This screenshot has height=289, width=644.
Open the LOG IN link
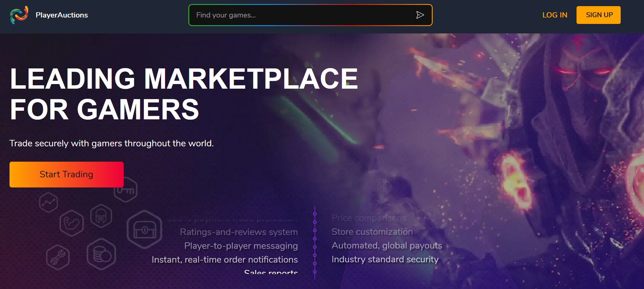pos(555,15)
